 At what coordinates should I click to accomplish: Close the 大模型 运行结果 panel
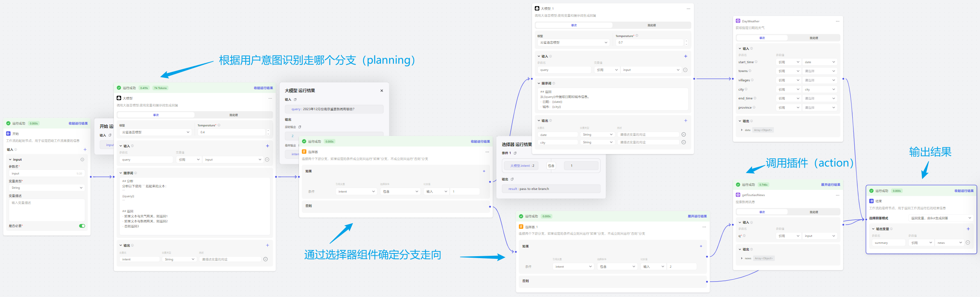382,91
